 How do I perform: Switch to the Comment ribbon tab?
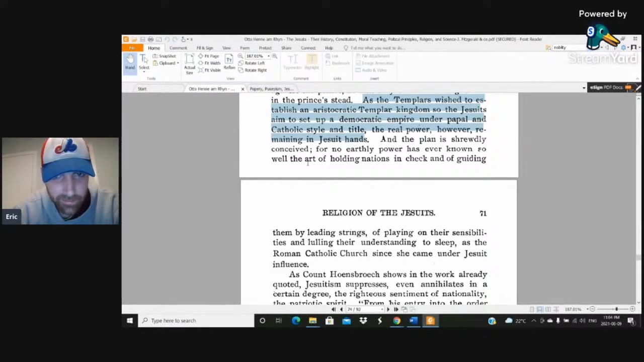click(178, 48)
